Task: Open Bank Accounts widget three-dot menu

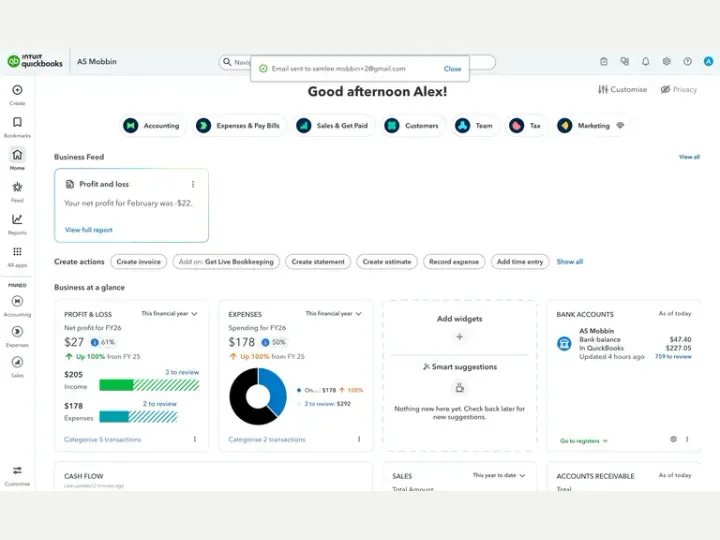Action: 687,439
